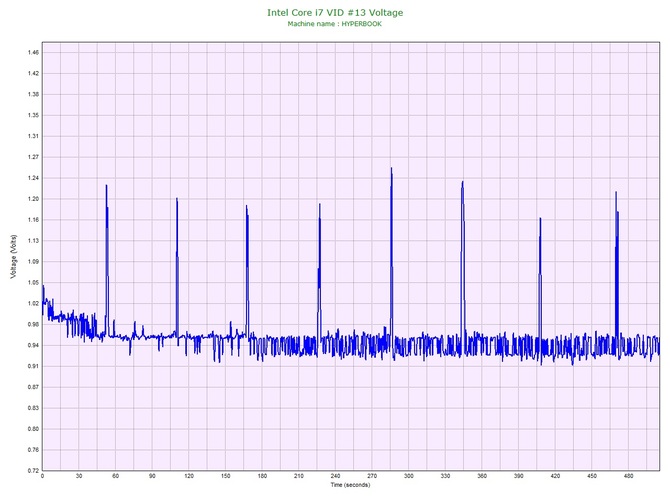Click the 300 seconds time tick label
Image resolution: width=670 pixels, height=502 pixels.
(x=409, y=476)
